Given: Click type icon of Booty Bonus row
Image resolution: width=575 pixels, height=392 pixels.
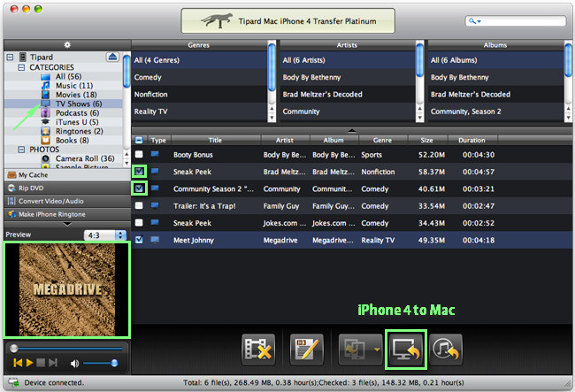Looking at the screenshot, I should (x=155, y=154).
